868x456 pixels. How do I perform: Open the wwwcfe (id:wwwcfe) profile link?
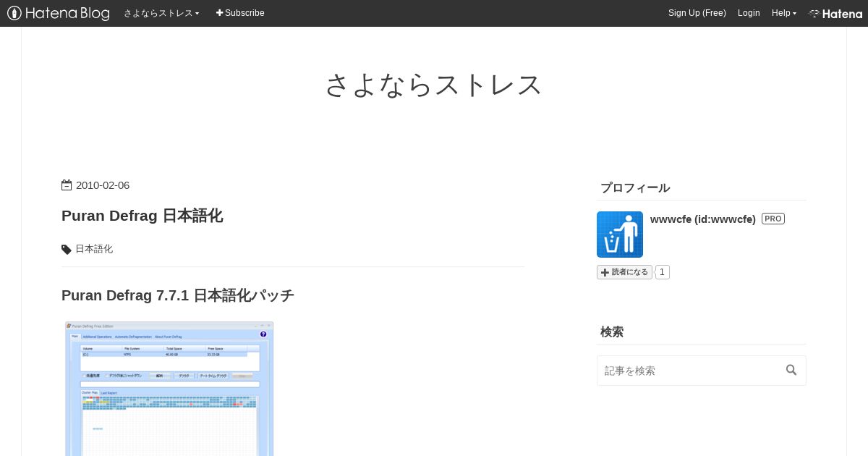tap(703, 219)
